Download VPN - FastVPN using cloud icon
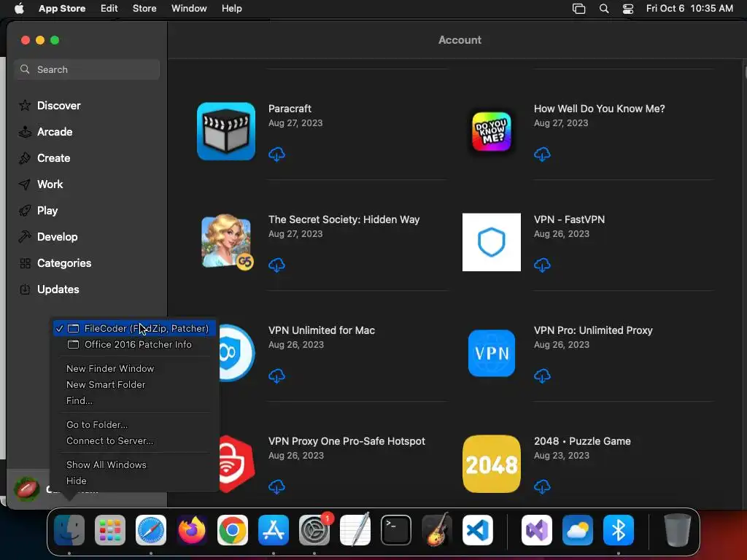747x560 pixels. tap(542, 265)
